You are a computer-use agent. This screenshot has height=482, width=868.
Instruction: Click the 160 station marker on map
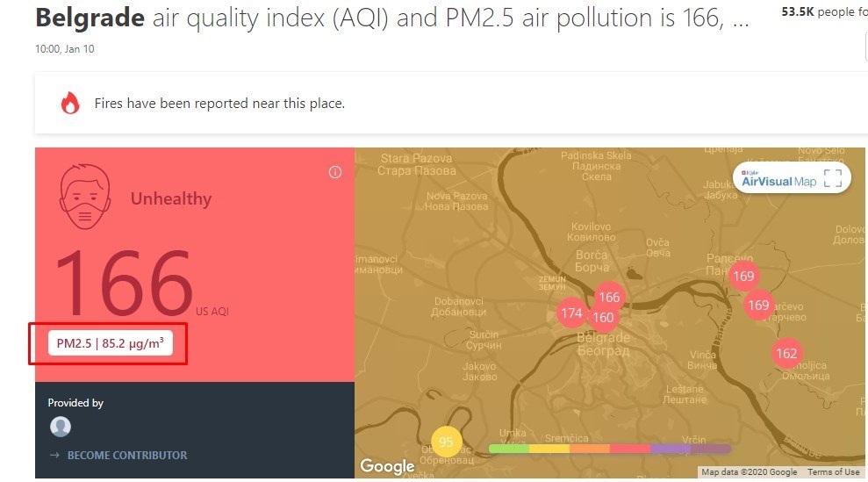604,318
